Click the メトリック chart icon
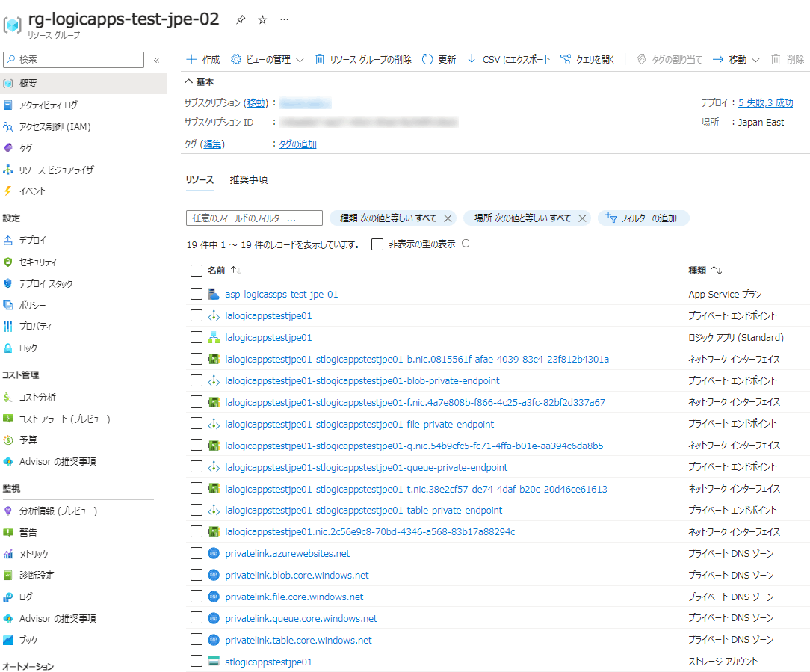This screenshot has height=672, width=810. coord(7,554)
